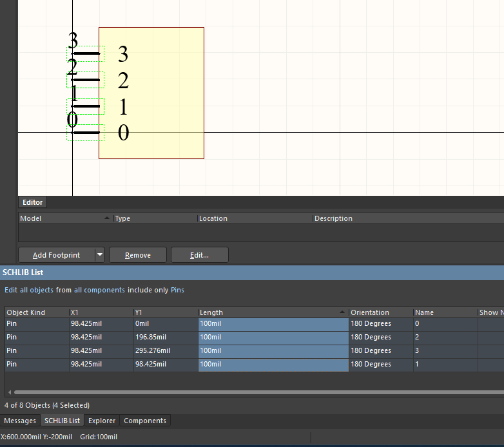Change the 'all objects' filter link
This screenshot has height=447, width=504.
coord(37,290)
